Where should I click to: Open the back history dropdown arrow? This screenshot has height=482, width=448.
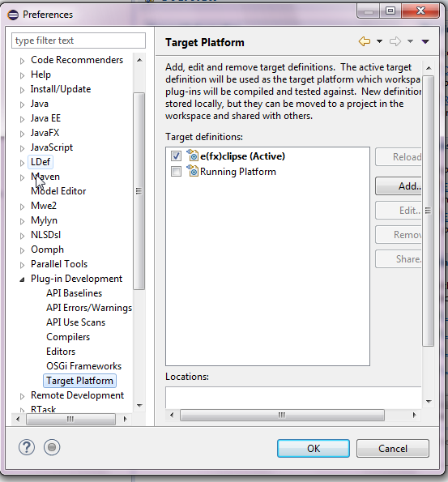click(x=379, y=41)
